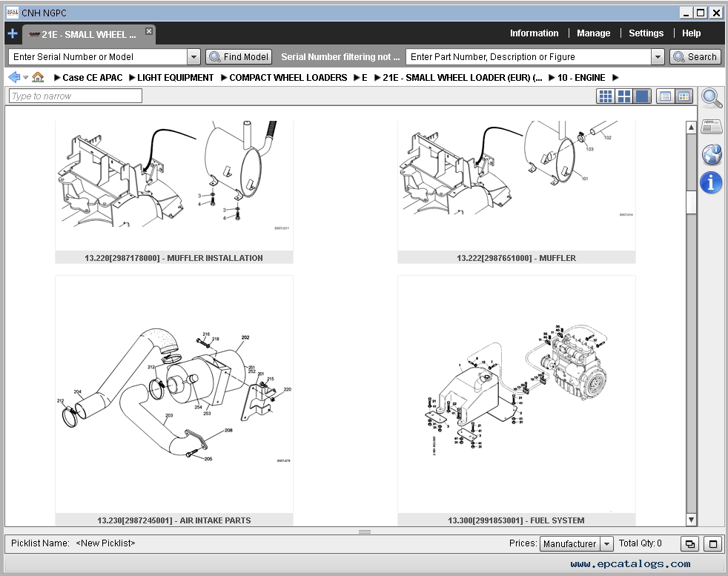This screenshot has width=728, height=576.
Task: Close the 21E - SMALL WHEEL tab
Action: (148, 31)
